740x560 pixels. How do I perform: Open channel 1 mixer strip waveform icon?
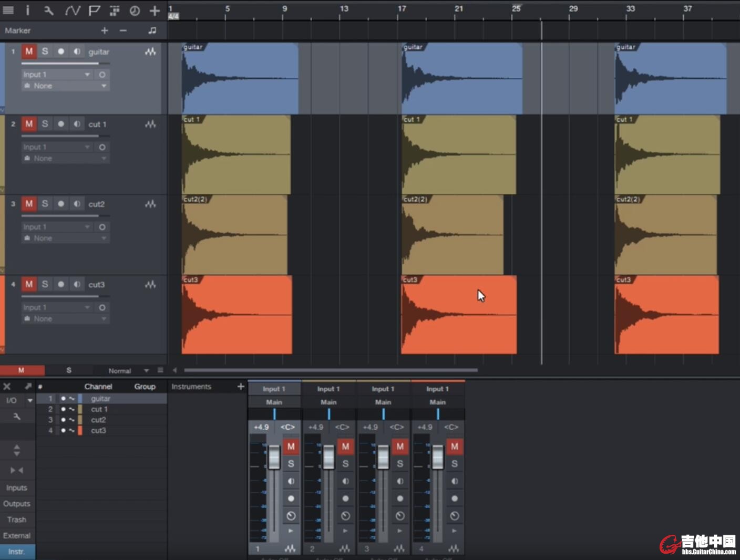[x=290, y=548]
